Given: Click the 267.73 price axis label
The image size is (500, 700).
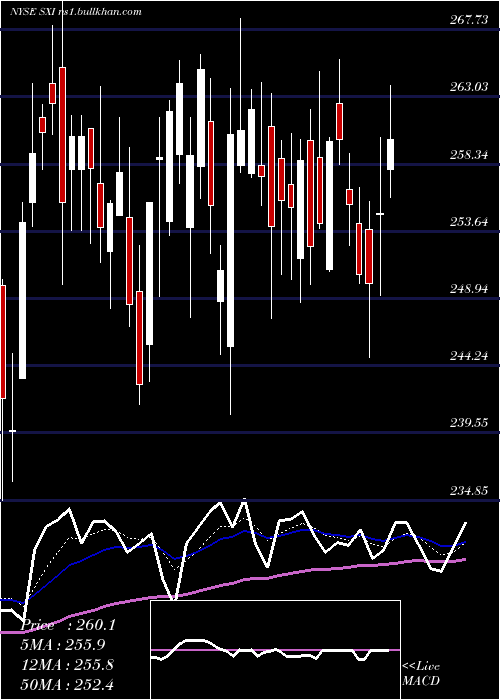Looking at the screenshot, I should point(469,20).
